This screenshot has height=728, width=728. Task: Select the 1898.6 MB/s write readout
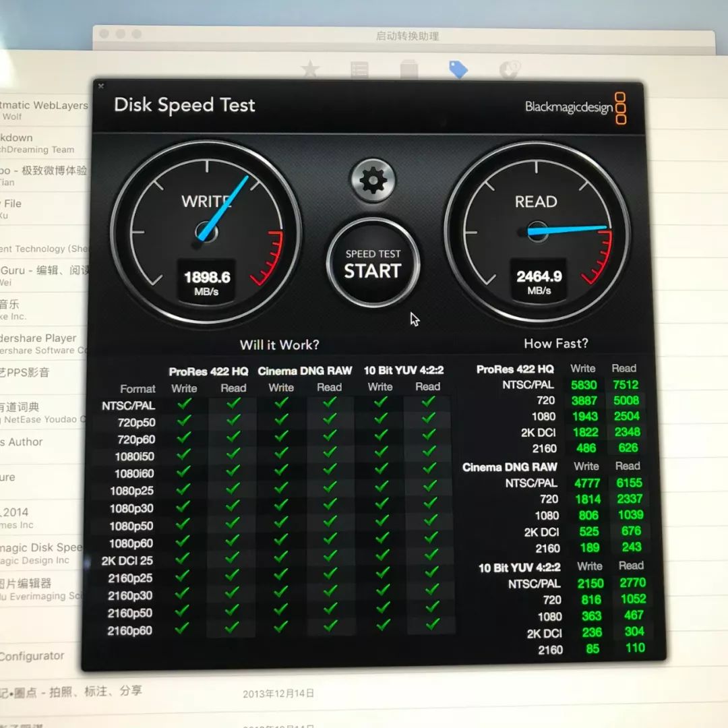(x=207, y=282)
